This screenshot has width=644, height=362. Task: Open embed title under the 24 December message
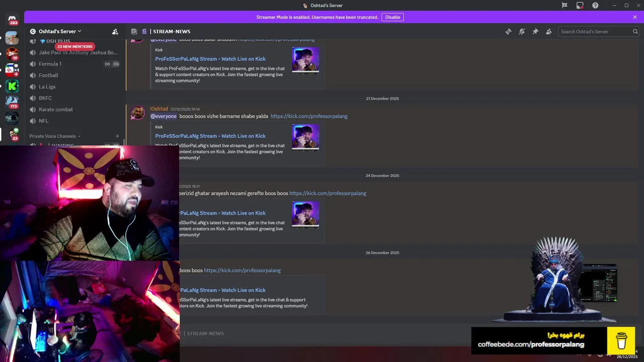tap(222, 213)
